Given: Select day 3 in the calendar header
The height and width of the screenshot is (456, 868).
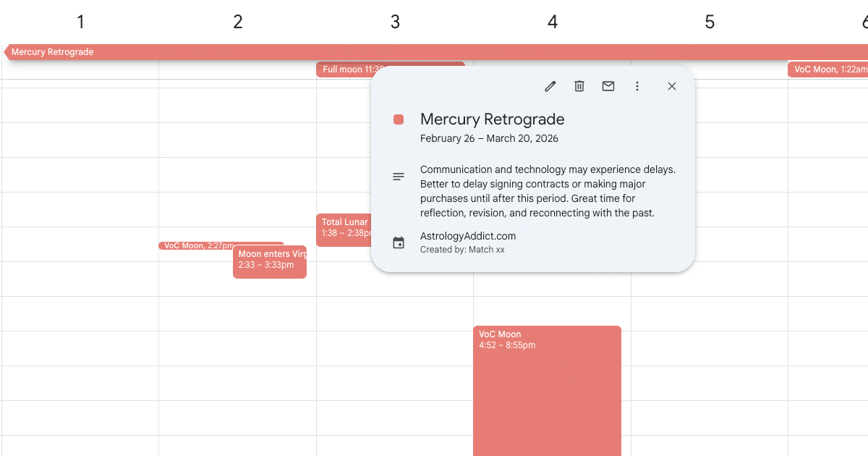Looking at the screenshot, I should pyautogui.click(x=395, y=22).
